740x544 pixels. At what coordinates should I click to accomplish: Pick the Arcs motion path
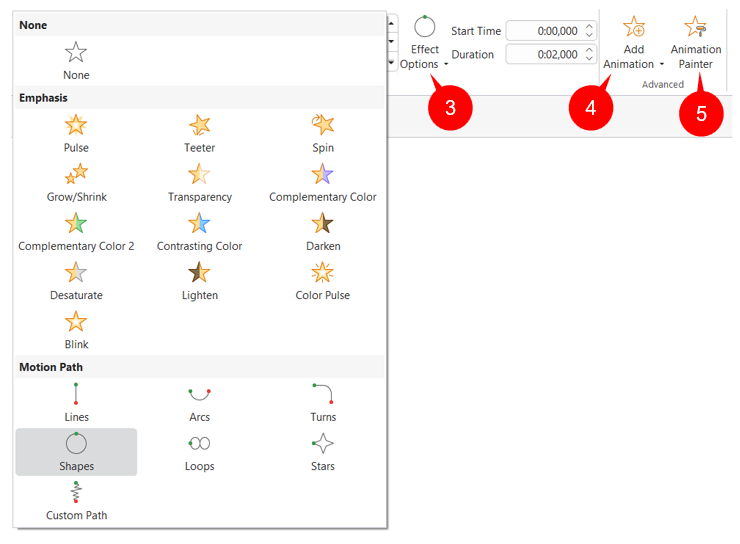point(200,401)
